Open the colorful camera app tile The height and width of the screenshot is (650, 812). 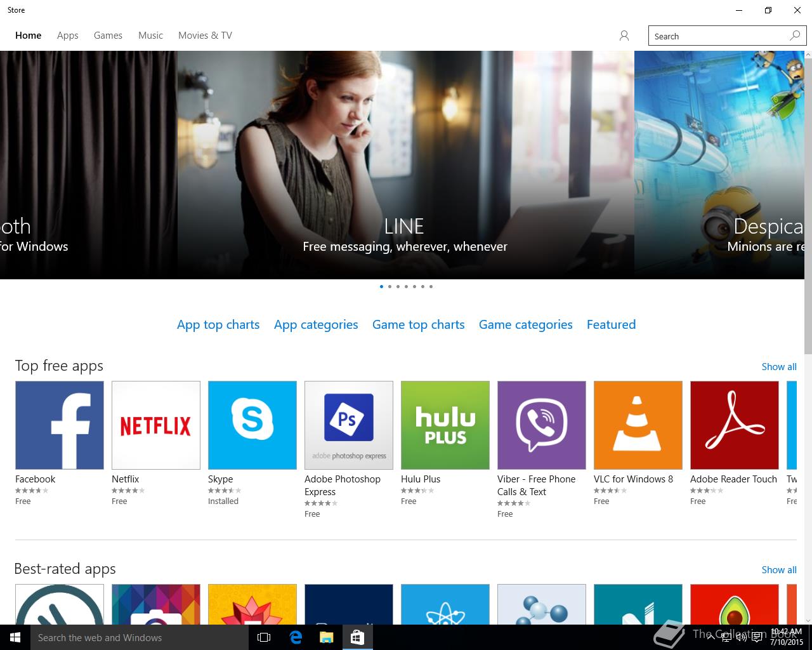click(156, 604)
